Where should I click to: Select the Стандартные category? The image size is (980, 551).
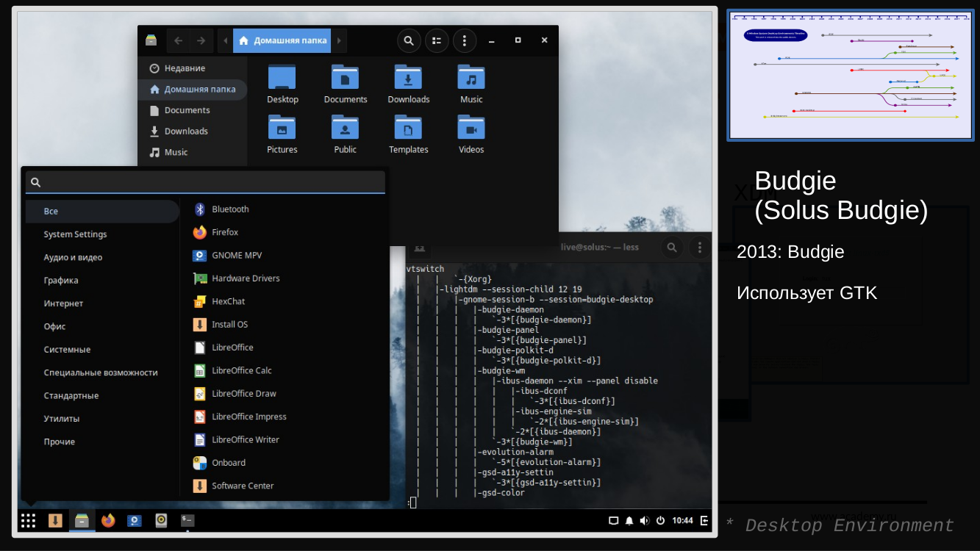102,395
